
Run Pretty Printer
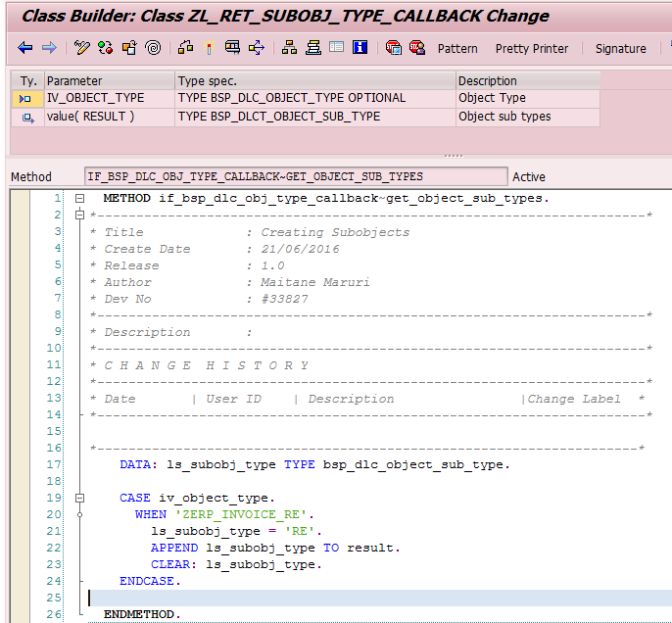pyautogui.click(x=532, y=49)
